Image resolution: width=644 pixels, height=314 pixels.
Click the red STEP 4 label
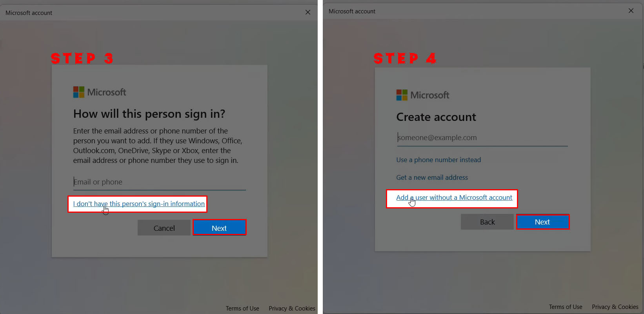point(405,58)
